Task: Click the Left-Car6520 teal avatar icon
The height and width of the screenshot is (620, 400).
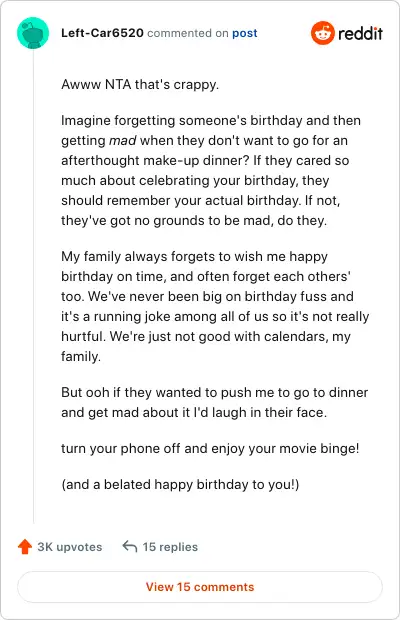Action: 33,33
